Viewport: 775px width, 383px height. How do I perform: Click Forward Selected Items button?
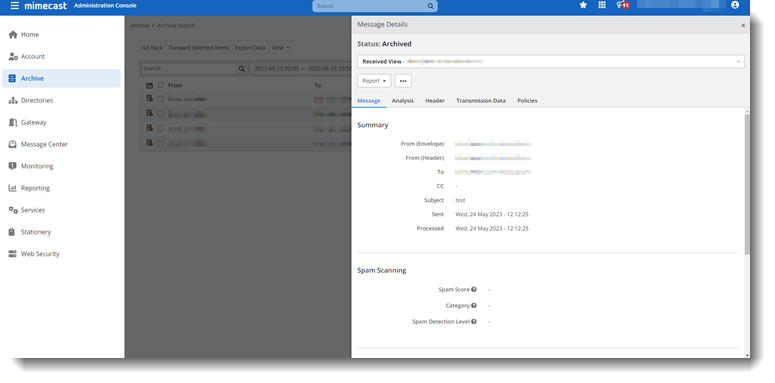(199, 48)
